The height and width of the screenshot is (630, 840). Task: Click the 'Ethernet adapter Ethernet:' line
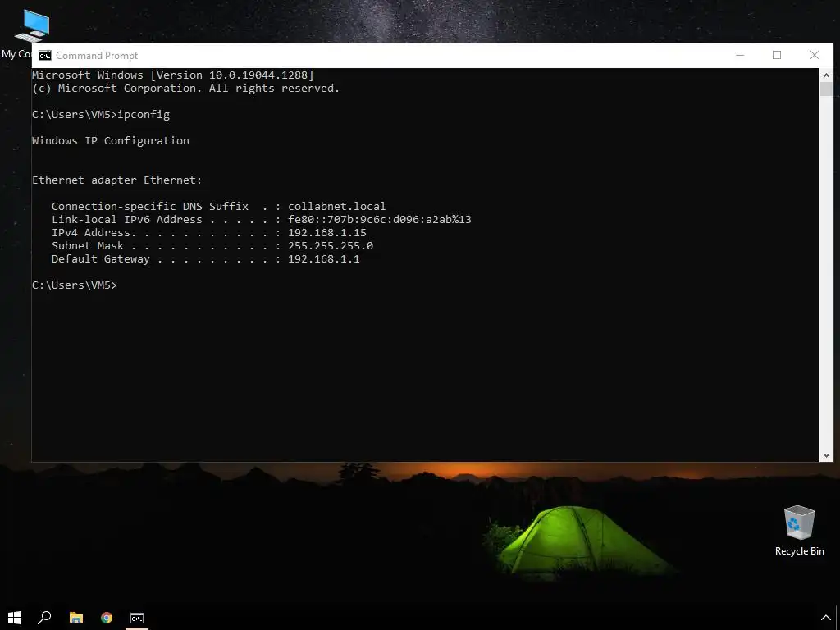117,180
